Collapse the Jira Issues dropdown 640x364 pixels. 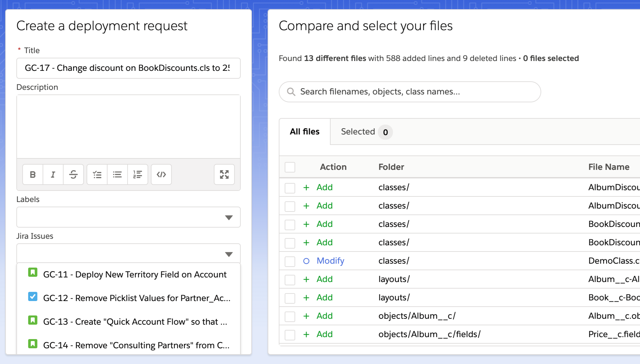click(x=229, y=253)
